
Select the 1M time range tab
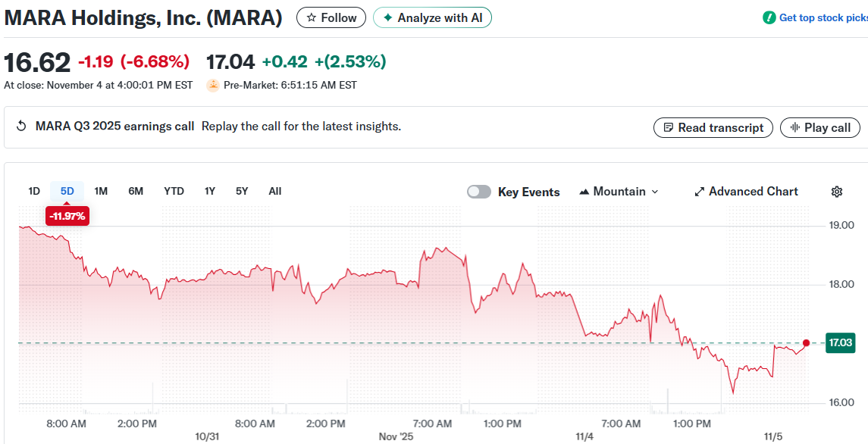click(101, 191)
